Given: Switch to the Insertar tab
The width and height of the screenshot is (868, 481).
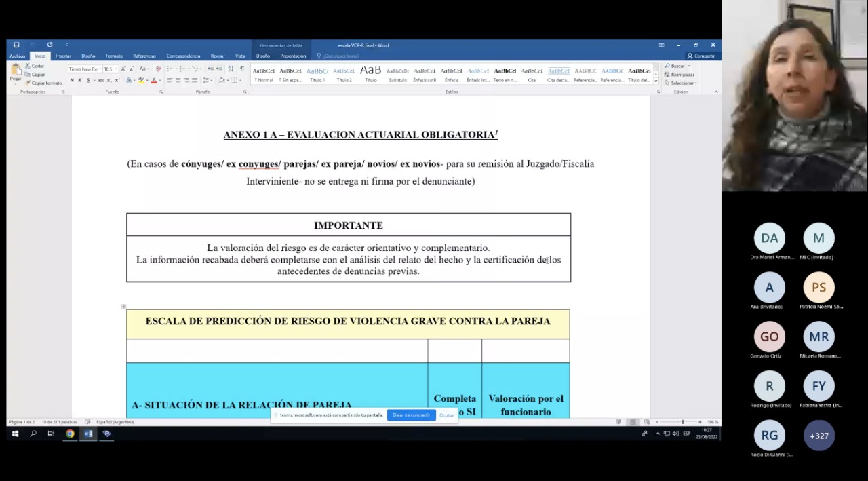Looking at the screenshot, I should pyautogui.click(x=63, y=56).
